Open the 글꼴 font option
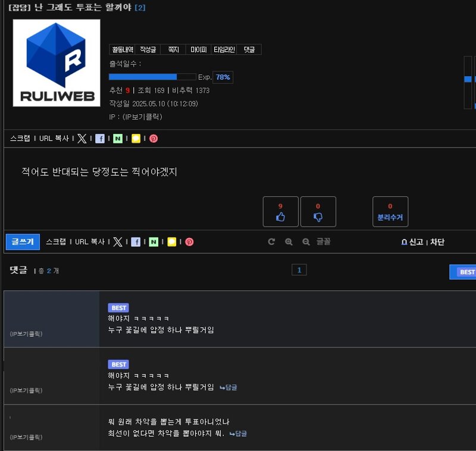Viewport: 476px width, 451px height. tap(324, 242)
